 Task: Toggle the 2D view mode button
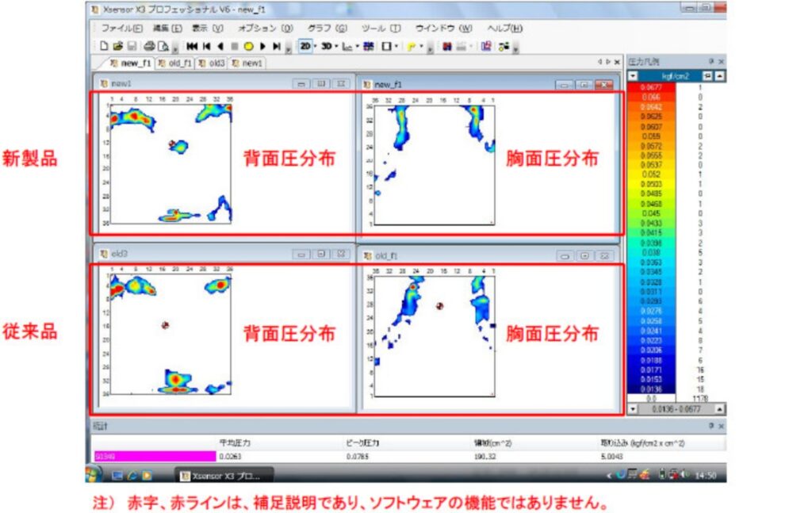click(304, 47)
